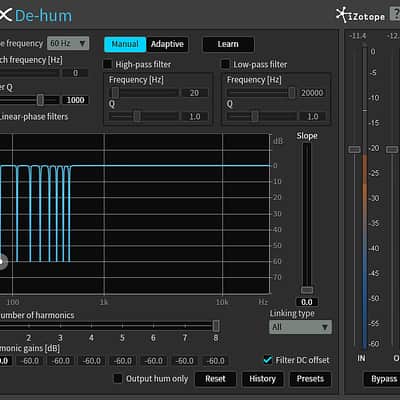Screen dimensions: 400x400
Task: Click the third harmonic gain -60.0 field
Action: [61, 361]
